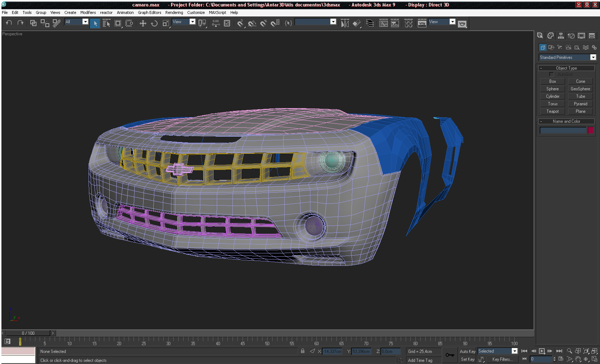Select the Cameras category in the Create panel

(568, 47)
